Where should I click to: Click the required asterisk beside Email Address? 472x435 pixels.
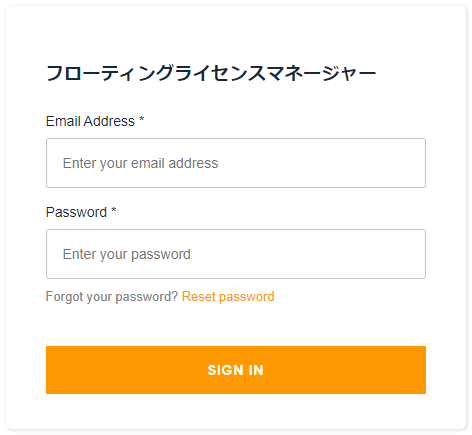[x=142, y=119]
